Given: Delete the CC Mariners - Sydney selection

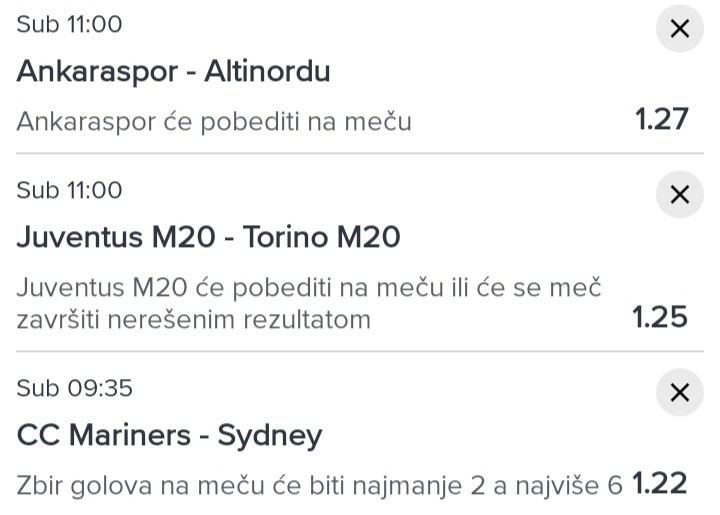Looking at the screenshot, I should (x=679, y=392).
